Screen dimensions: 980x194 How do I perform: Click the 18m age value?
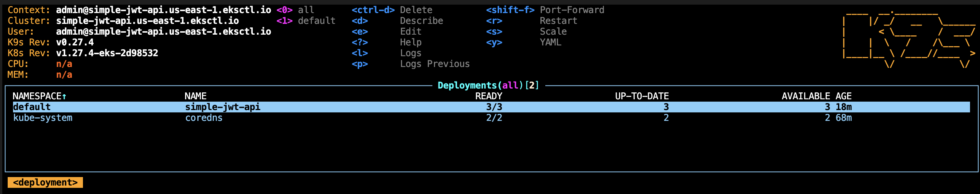tap(844, 107)
